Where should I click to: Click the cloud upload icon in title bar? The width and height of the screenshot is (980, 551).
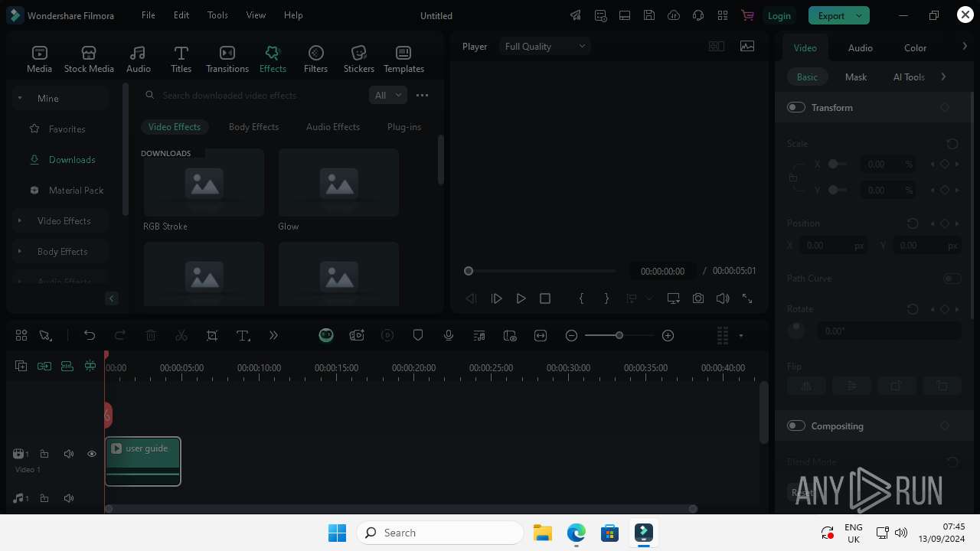pyautogui.click(x=674, y=15)
